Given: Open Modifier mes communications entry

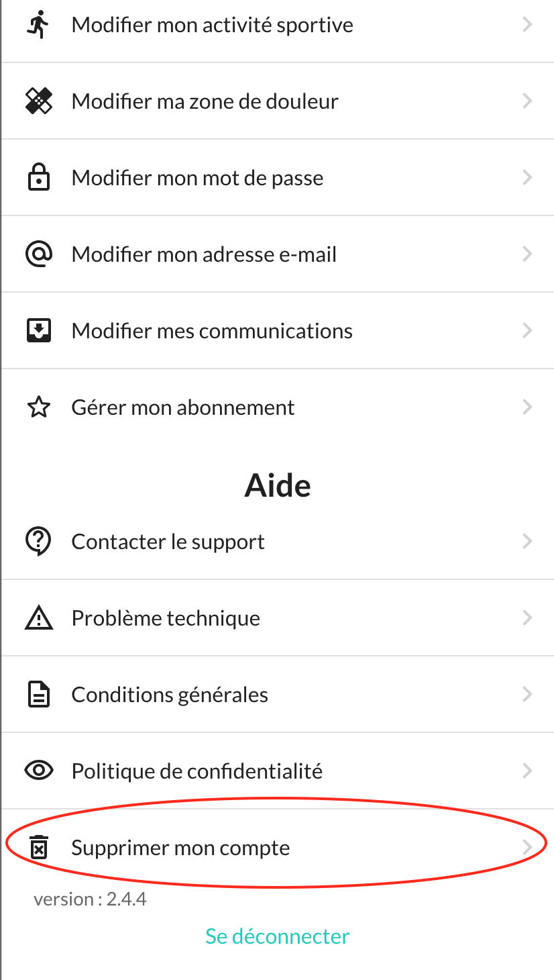Looking at the screenshot, I should point(212,331).
